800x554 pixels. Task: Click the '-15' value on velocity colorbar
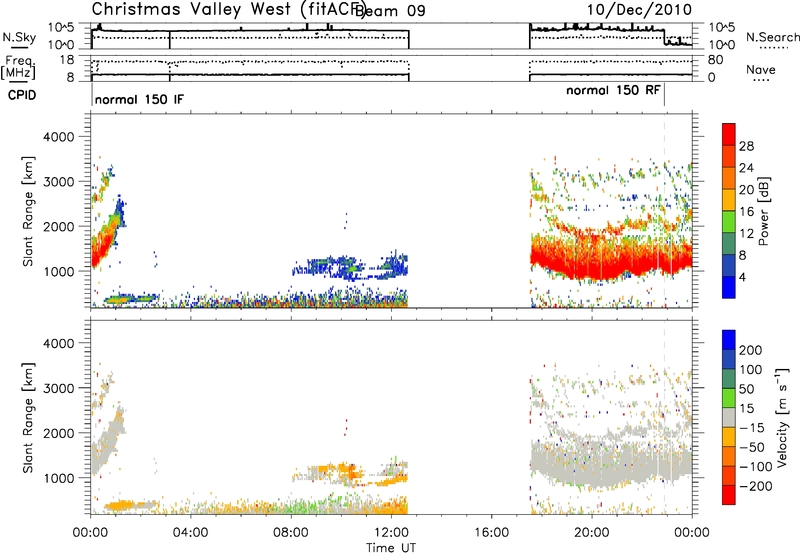(752, 428)
